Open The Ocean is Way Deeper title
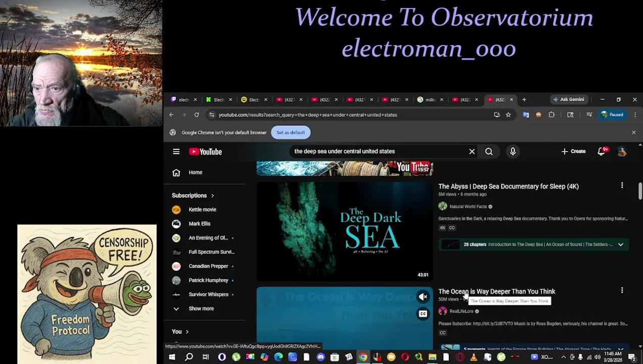The image size is (643, 364). point(497,292)
